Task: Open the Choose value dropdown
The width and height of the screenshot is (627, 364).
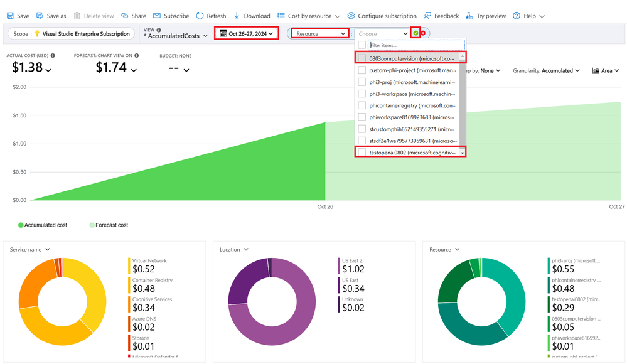Action: tap(382, 34)
